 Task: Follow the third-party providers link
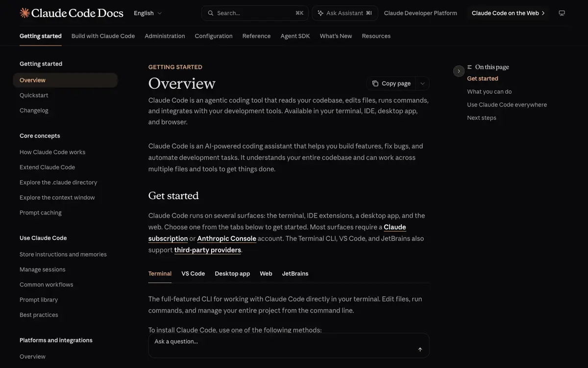(x=208, y=250)
